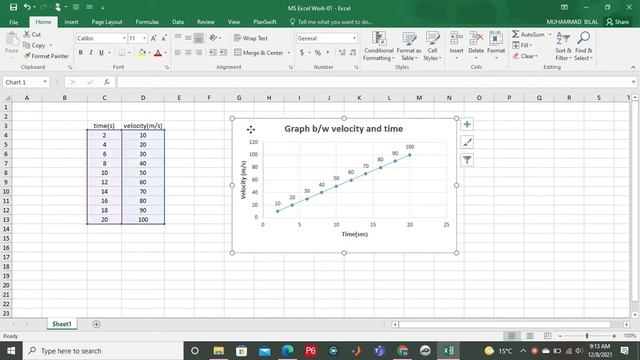Click the Share button
Viewport: 640px width, 360px height.
pos(618,22)
